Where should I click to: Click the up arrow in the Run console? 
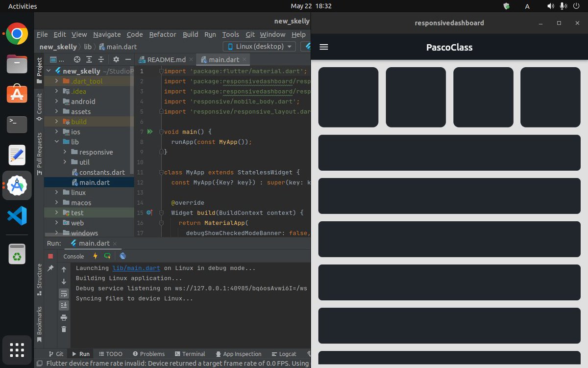[x=64, y=270]
